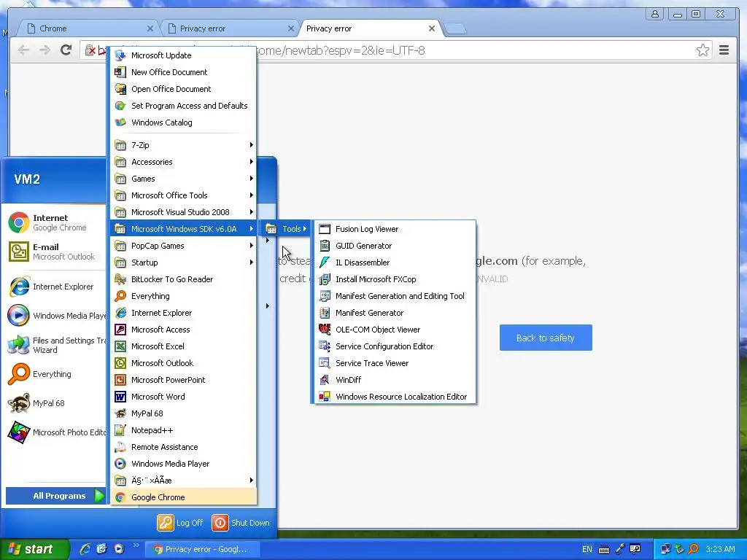Bookmark this page with star icon
This screenshot has height=560, width=747.
pos(703,50)
